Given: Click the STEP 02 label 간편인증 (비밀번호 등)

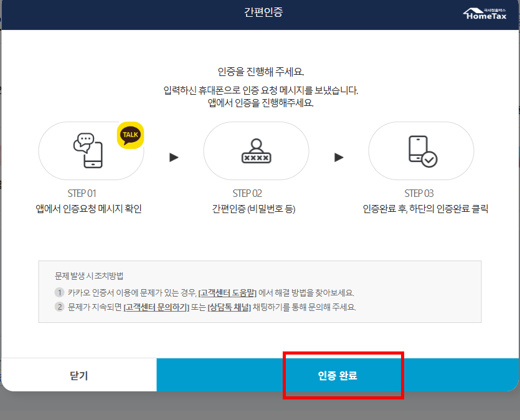Looking at the screenshot, I should 256,208.
